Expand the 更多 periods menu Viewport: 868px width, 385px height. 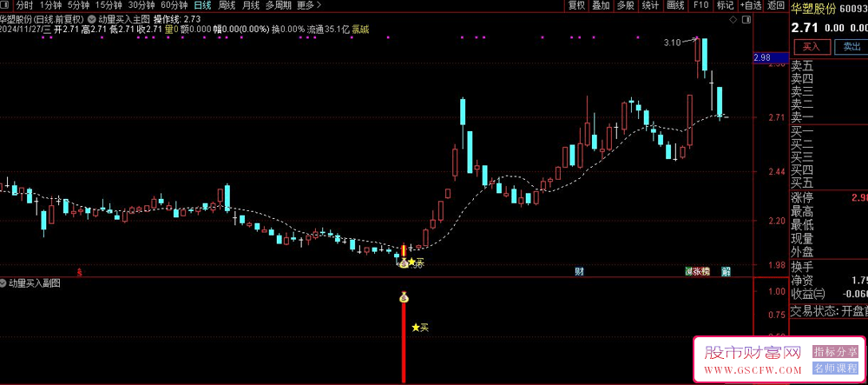pos(308,5)
